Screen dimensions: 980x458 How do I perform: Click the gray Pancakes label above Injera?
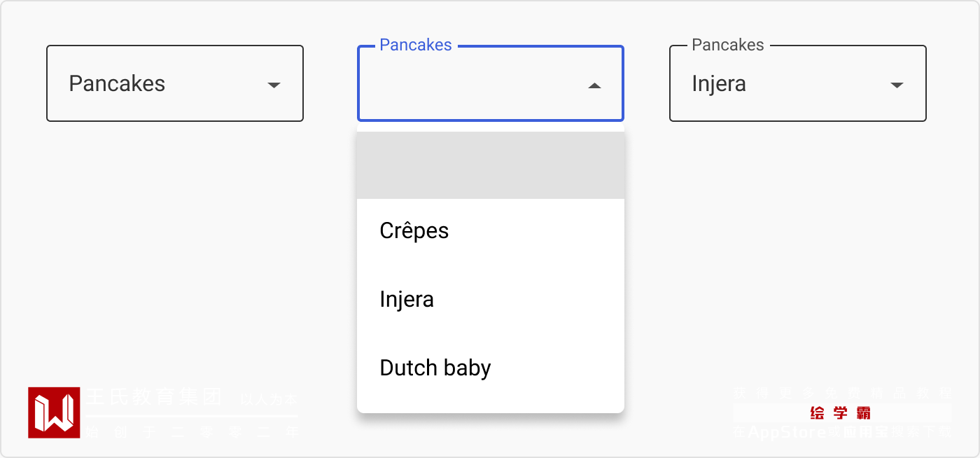tap(727, 46)
